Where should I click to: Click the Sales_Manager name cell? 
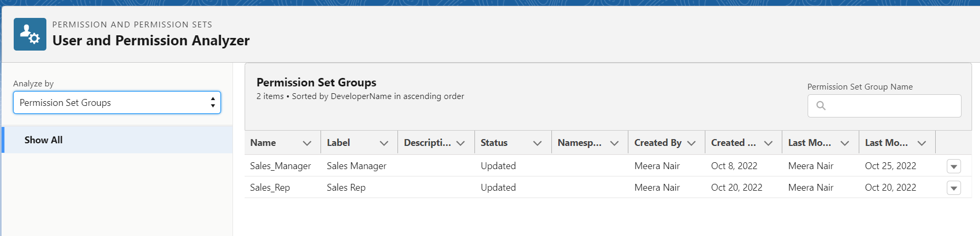280,166
